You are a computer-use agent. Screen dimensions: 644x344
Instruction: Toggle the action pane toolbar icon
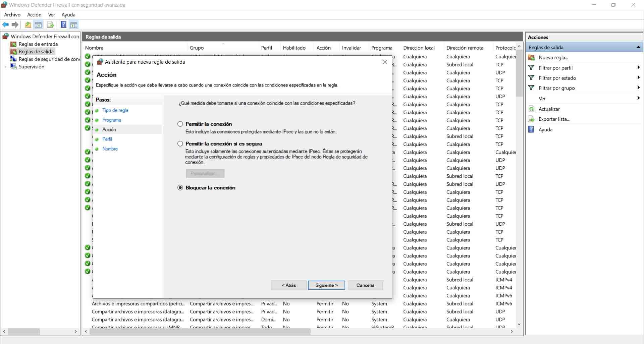click(74, 24)
